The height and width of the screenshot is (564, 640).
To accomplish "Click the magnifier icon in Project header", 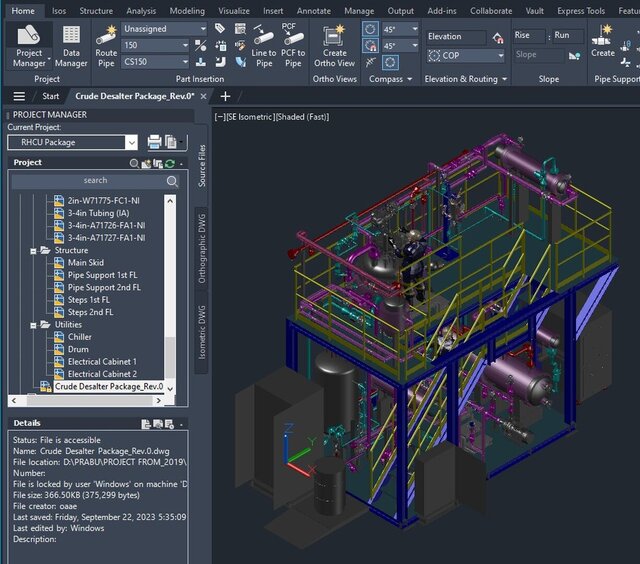I will coord(134,163).
